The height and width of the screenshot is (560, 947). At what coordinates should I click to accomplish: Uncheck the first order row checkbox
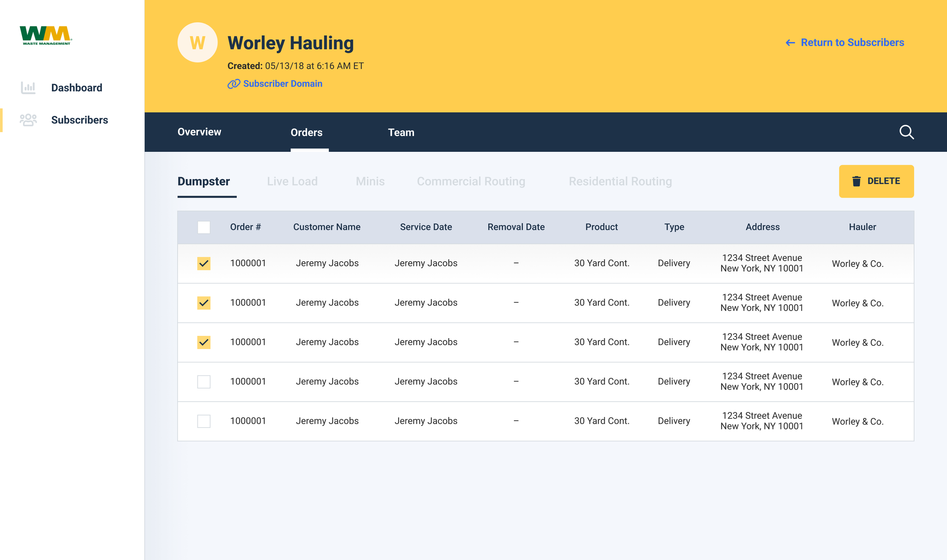point(204,263)
